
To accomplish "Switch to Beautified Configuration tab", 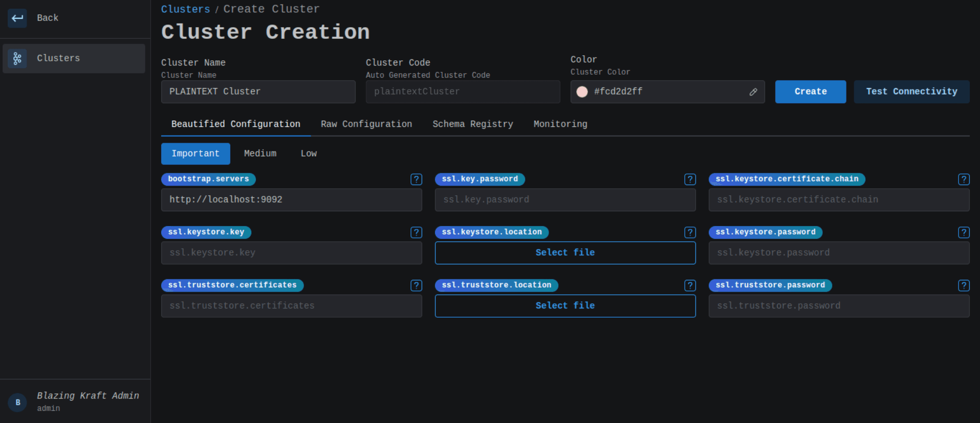I will pyautogui.click(x=236, y=124).
